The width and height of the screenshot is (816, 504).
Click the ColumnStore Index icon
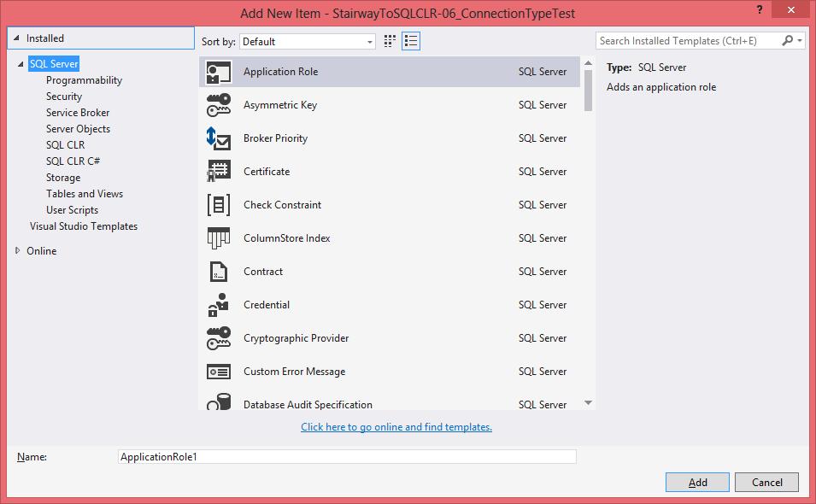click(x=219, y=238)
